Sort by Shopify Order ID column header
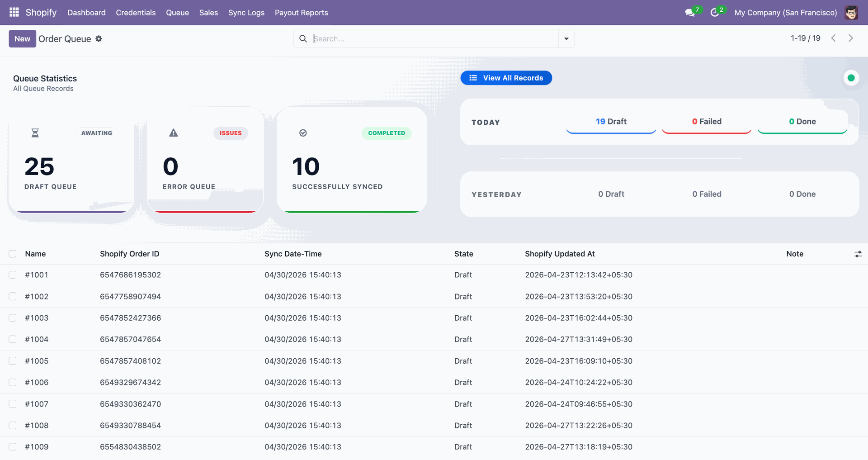This screenshot has height=460, width=868. pos(130,254)
